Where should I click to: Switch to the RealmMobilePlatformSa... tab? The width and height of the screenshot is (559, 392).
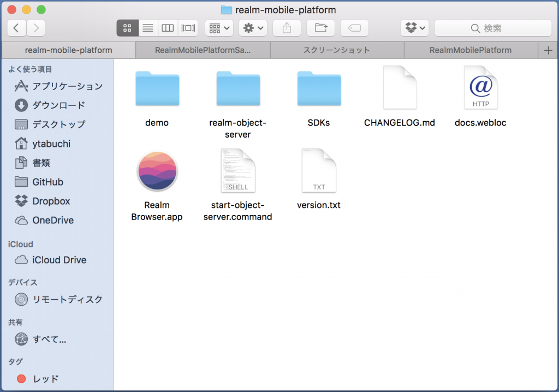click(203, 50)
